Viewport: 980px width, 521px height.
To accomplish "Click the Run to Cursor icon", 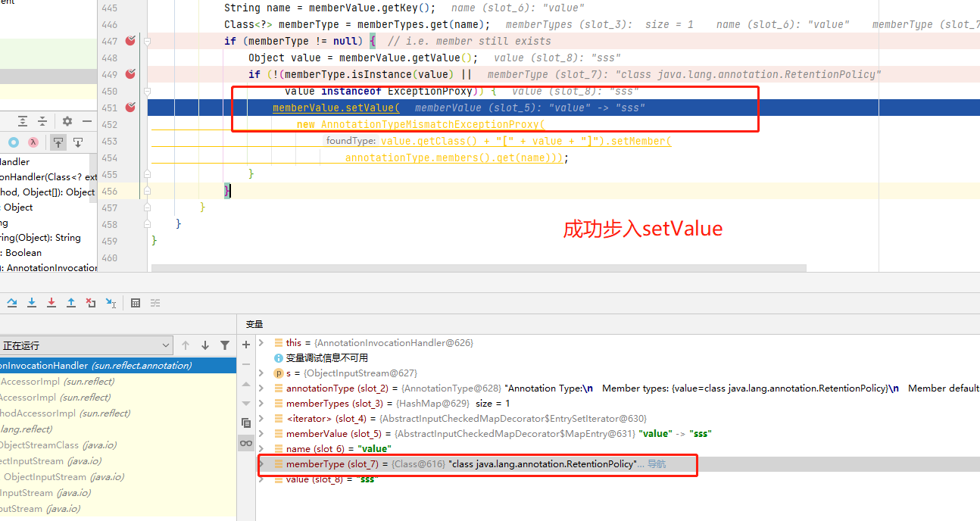I will pos(111,303).
